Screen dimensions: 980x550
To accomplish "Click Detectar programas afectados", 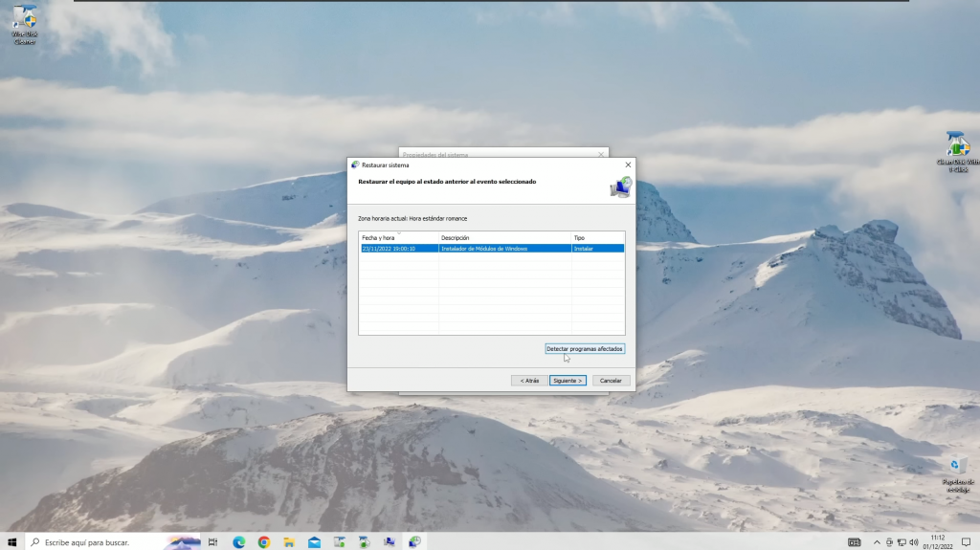I will coord(585,349).
